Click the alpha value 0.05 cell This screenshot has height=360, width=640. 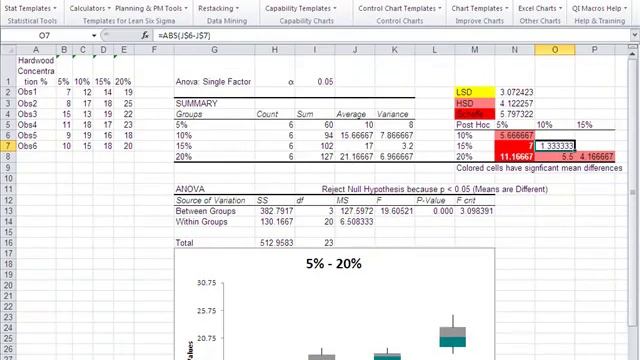tap(314, 82)
